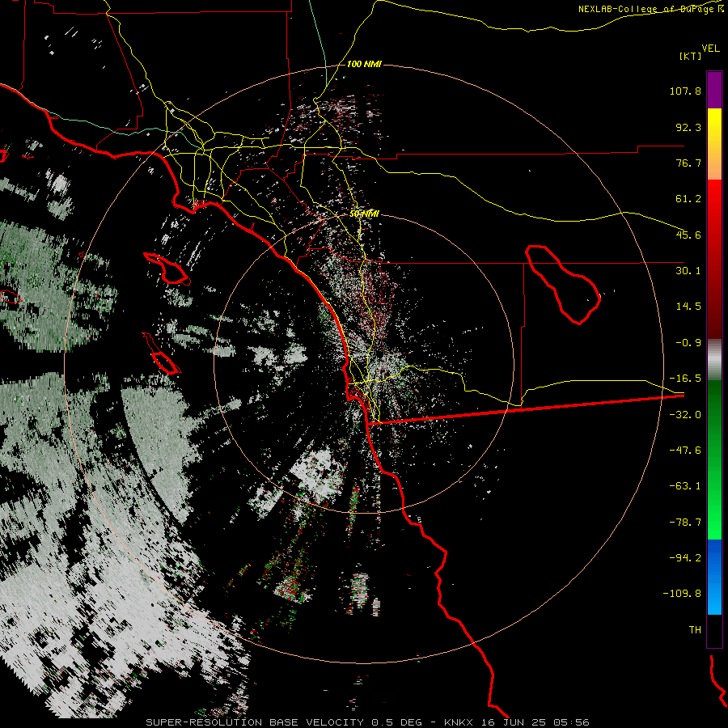The height and width of the screenshot is (728, 728).
Task: Select the 76.7 velocity legend value
Action: pyautogui.click(x=688, y=163)
